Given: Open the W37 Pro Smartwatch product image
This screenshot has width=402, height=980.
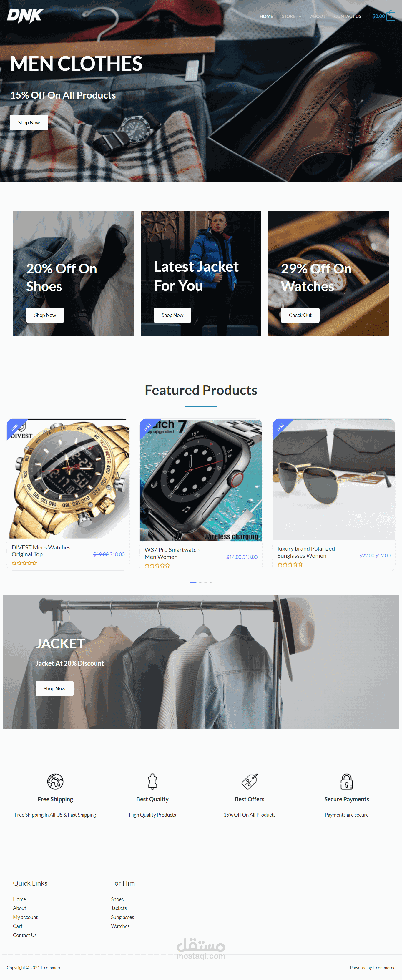Looking at the screenshot, I should tap(201, 480).
